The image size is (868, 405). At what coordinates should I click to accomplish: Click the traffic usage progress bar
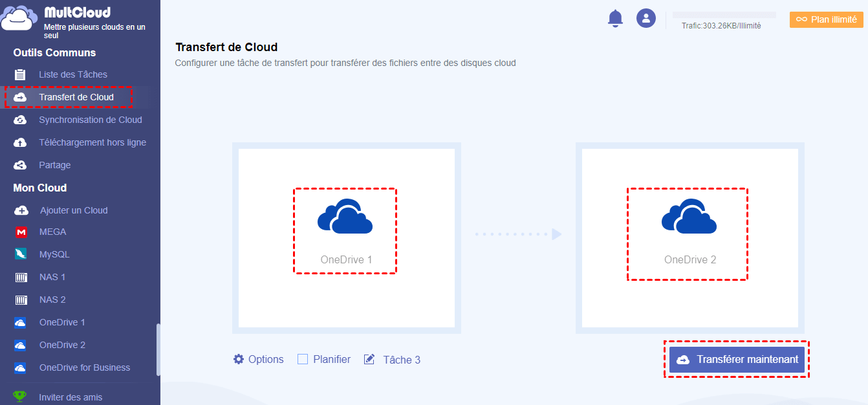pos(724,14)
